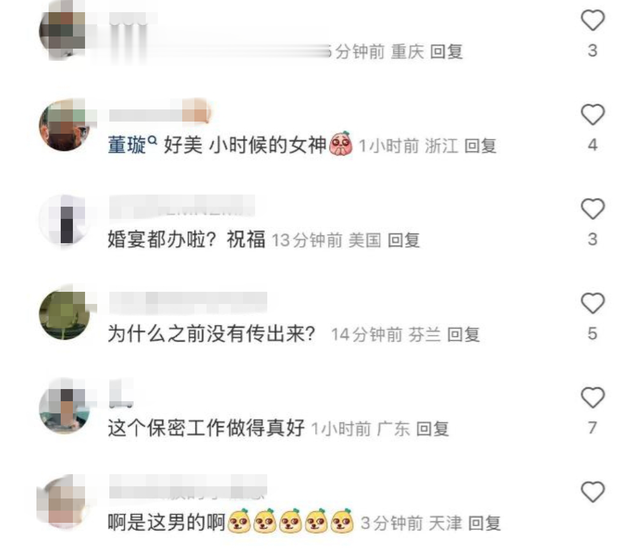Open avatar of the 广东 commenter
The image size is (640, 558).
pos(64,407)
